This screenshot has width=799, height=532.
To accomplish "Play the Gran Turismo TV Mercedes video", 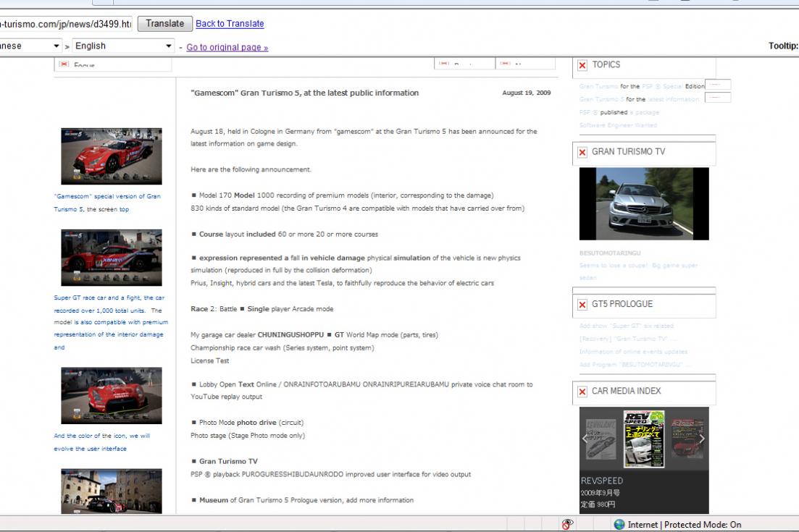I will coord(644,203).
